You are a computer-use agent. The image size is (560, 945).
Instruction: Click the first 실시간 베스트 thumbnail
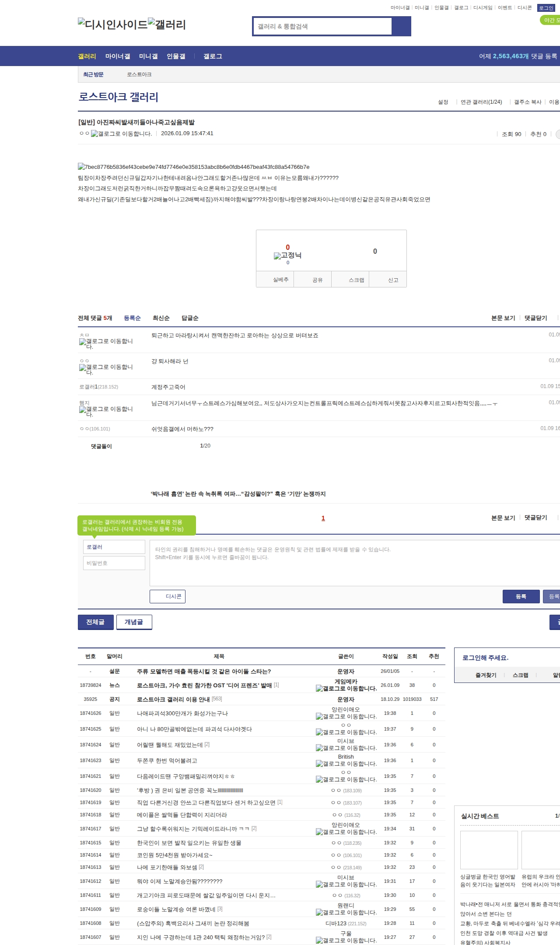[489, 850]
